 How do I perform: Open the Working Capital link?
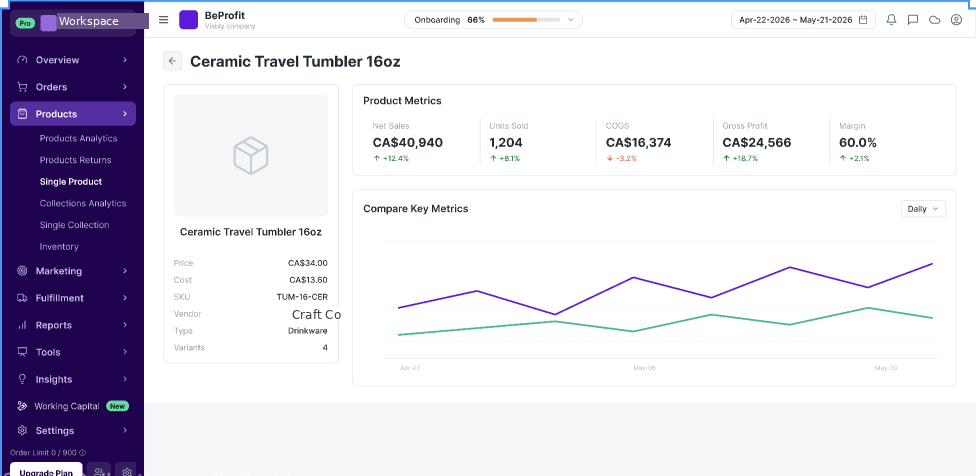(67, 406)
